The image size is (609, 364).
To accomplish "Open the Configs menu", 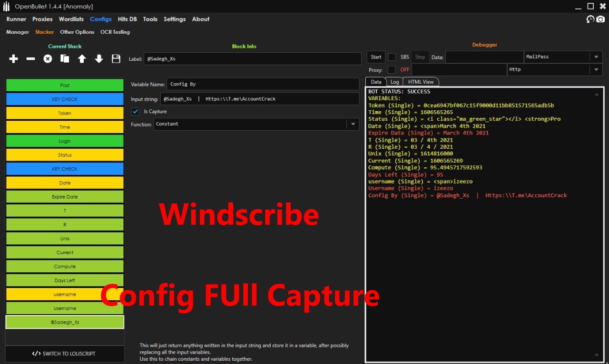I will point(101,19).
